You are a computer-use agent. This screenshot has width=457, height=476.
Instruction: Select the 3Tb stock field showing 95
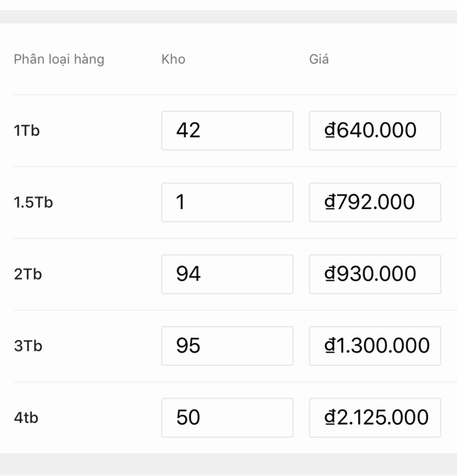coord(227,346)
